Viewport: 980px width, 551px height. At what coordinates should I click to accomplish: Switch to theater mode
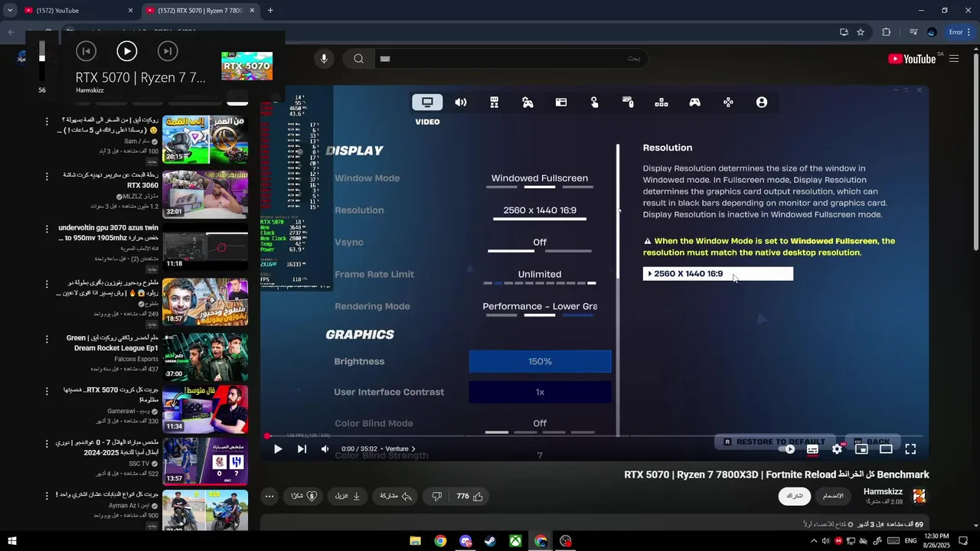(886, 449)
